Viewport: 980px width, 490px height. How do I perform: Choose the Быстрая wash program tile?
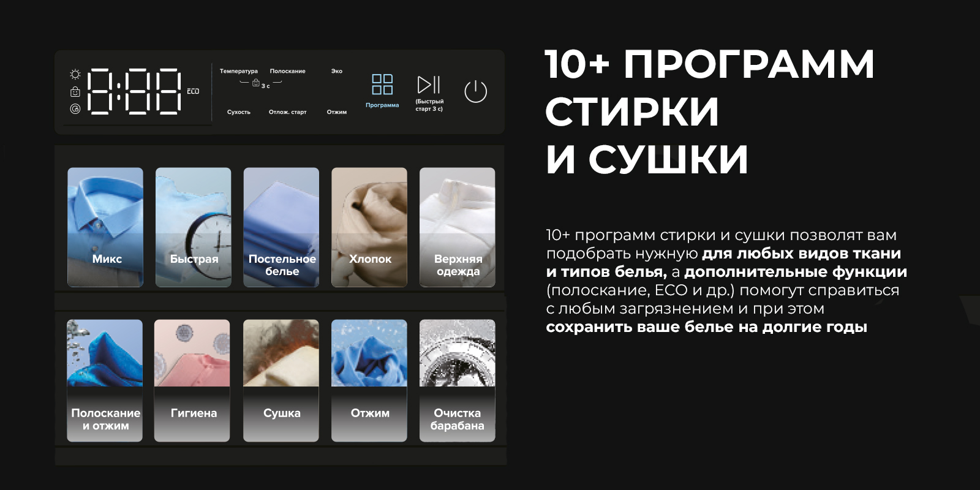(194, 227)
